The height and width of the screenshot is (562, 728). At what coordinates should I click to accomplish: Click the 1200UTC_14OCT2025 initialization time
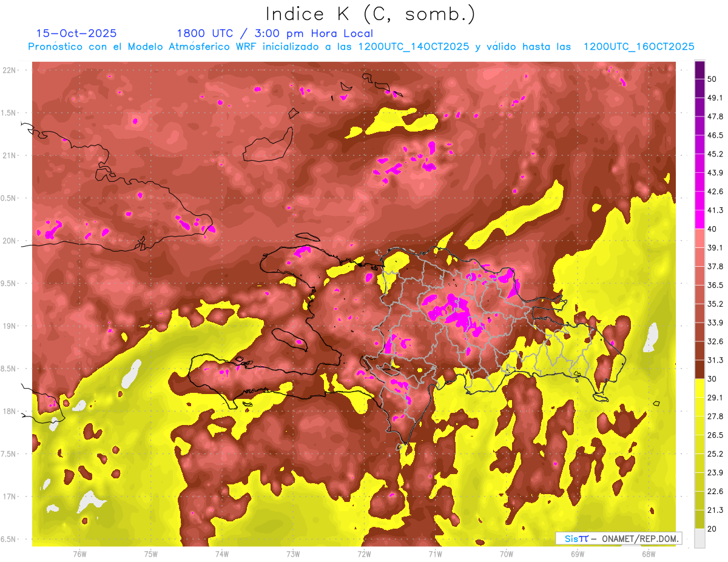tap(413, 47)
